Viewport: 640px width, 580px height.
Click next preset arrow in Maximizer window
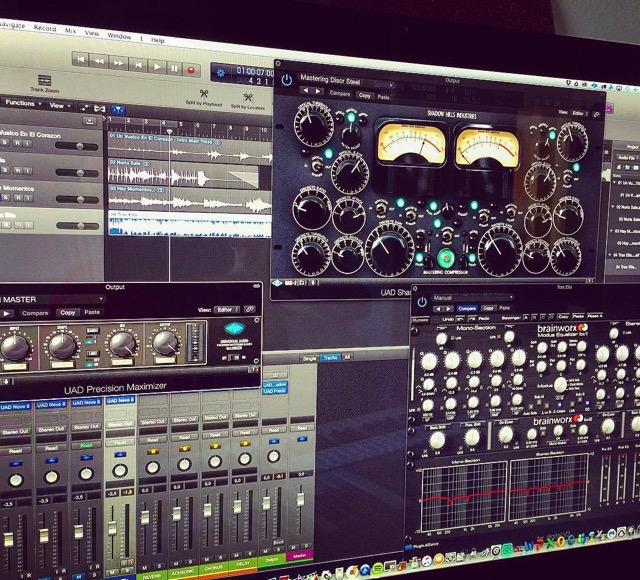7,313
